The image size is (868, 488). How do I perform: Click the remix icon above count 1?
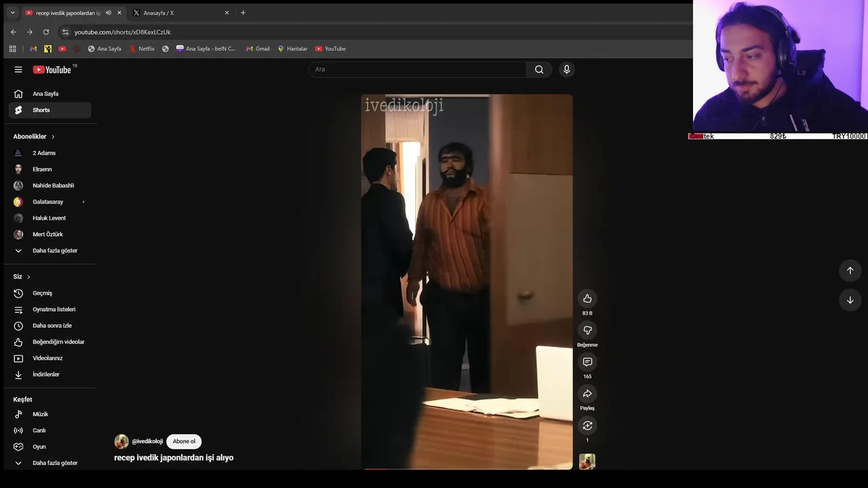click(587, 426)
